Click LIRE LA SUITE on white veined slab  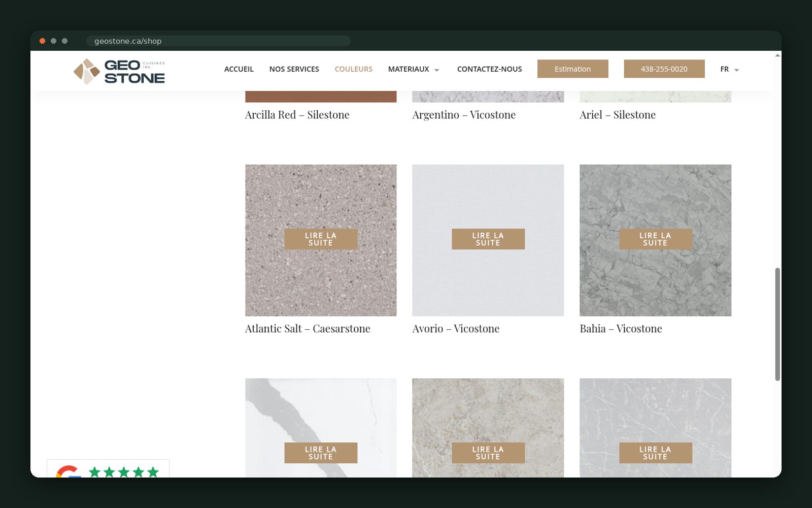[321, 453]
